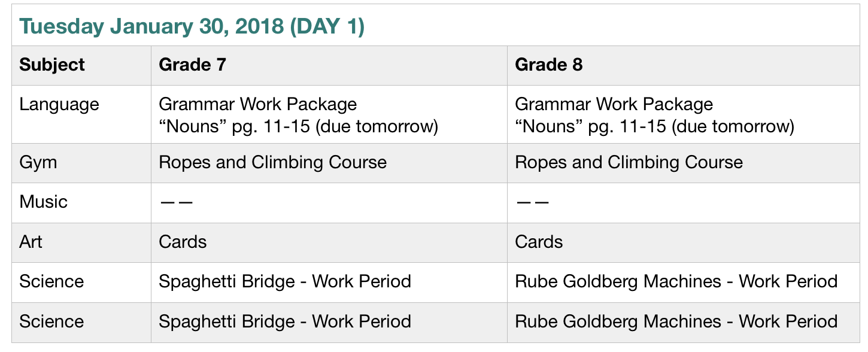
Task: Select the Language subject cell
Action: (x=59, y=105)
